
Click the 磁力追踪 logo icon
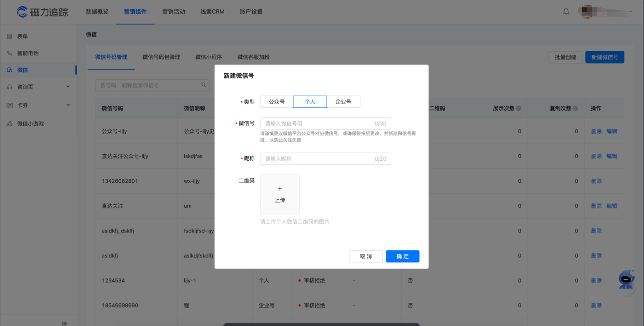pos(22,12)
